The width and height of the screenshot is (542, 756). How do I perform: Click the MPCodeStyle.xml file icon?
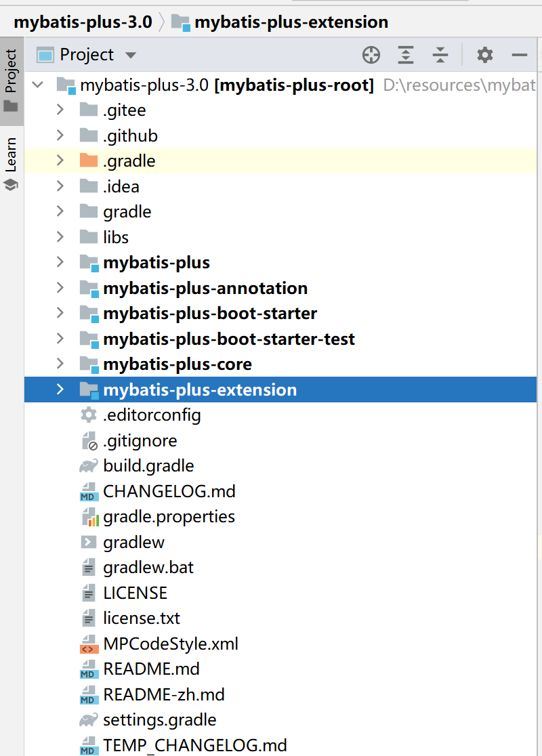tap(89, 644)
